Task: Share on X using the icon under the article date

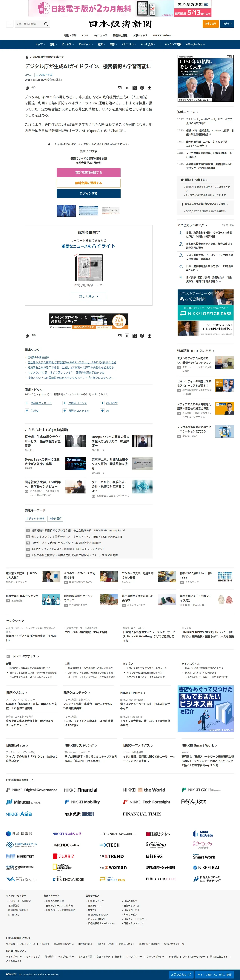Action: [x=134, y=88]
